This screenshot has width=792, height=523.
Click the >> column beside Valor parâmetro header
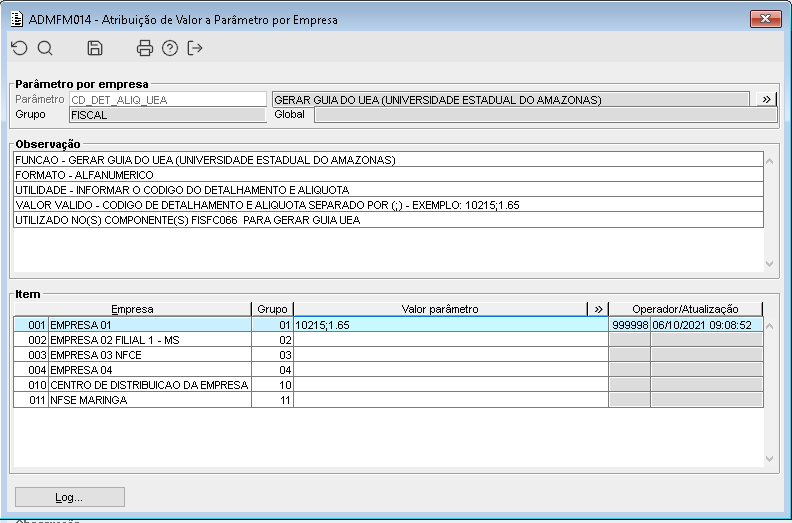598,309
